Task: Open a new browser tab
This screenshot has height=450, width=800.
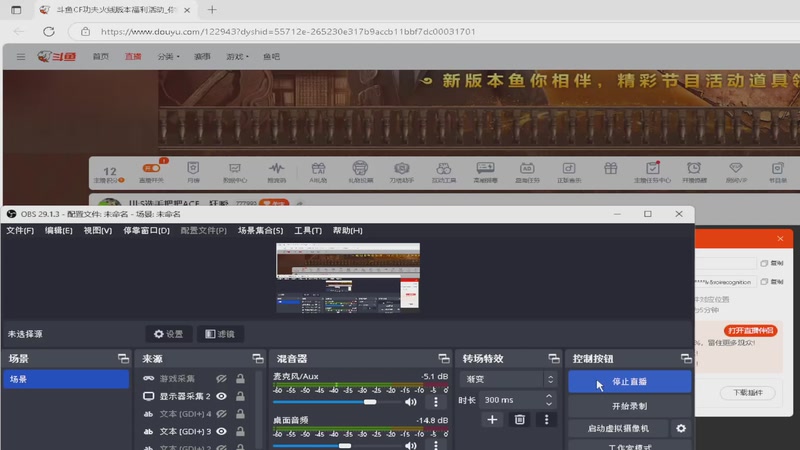Action: [x=212, y=10]
